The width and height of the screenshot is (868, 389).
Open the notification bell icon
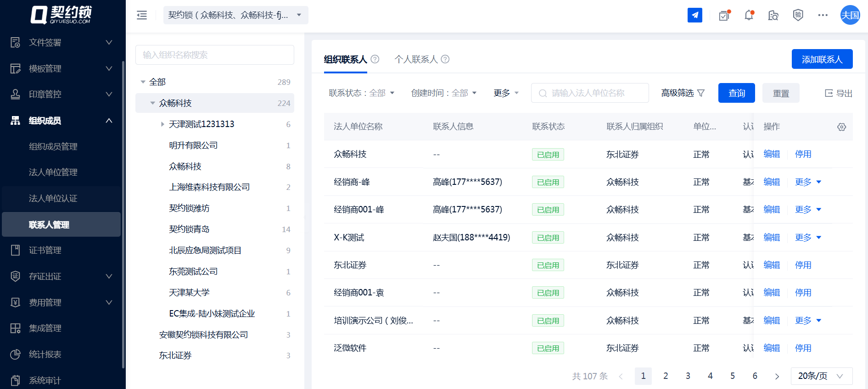point(749,15)
